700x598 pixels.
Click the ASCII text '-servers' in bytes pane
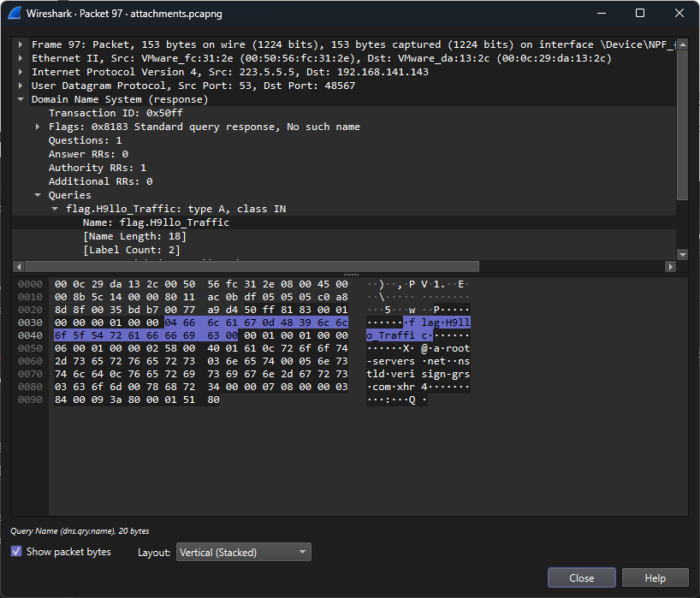click(390, 361)
